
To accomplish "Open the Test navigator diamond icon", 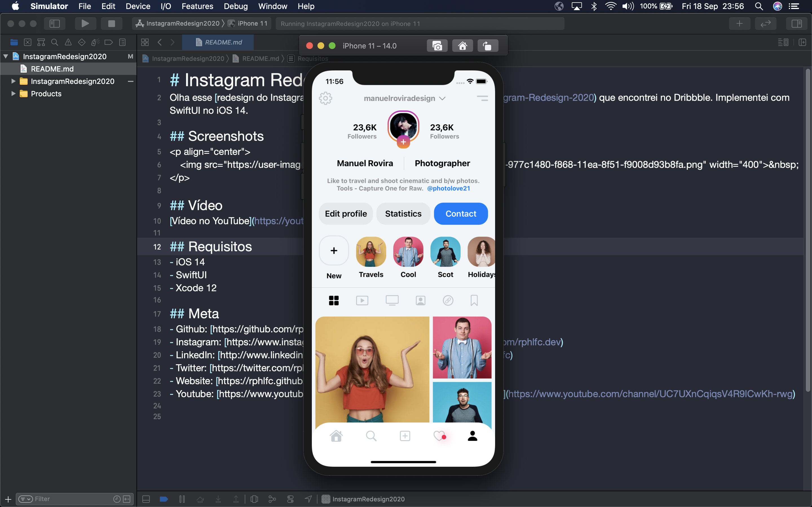I will coord(81,42).
